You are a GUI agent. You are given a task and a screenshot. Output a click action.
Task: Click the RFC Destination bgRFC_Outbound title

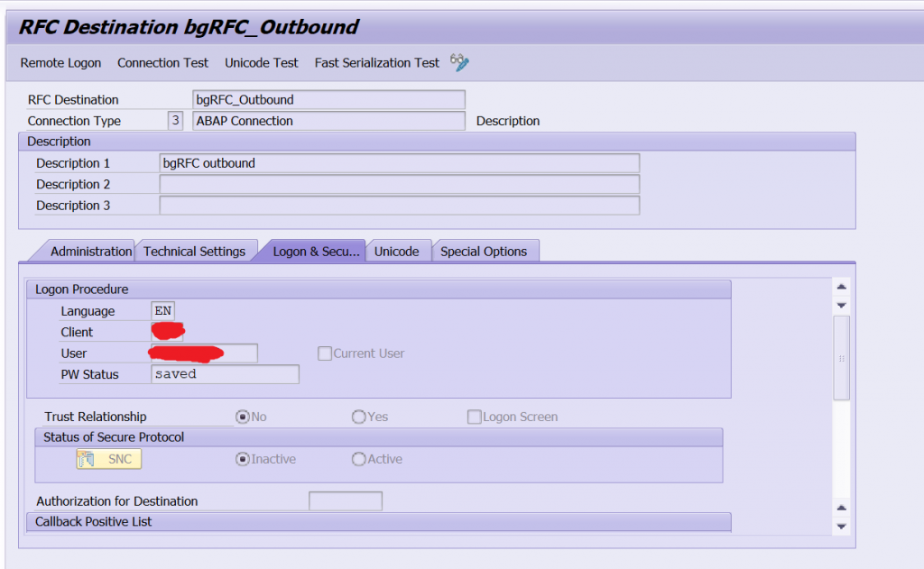point(189,27)
